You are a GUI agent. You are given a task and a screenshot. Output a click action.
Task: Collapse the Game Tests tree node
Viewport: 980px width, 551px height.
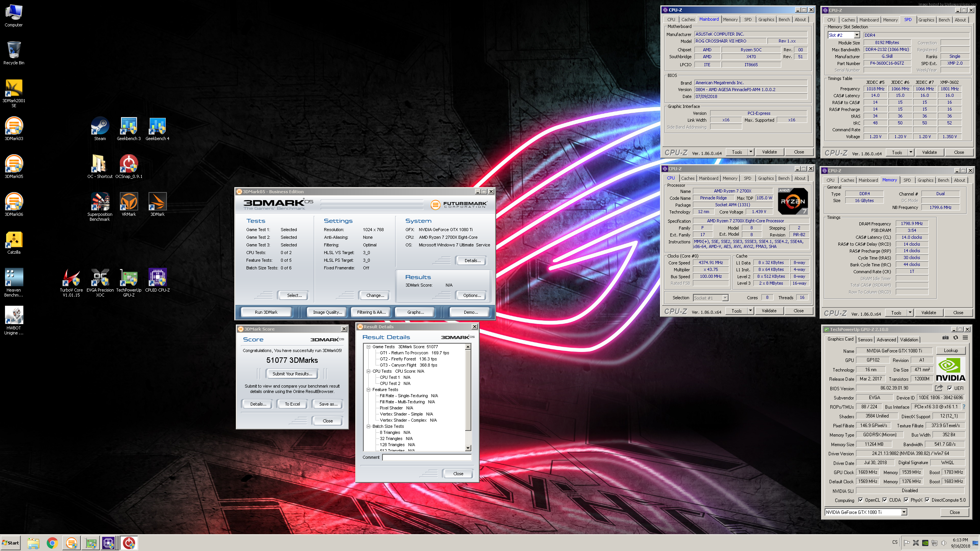[369, 347]
